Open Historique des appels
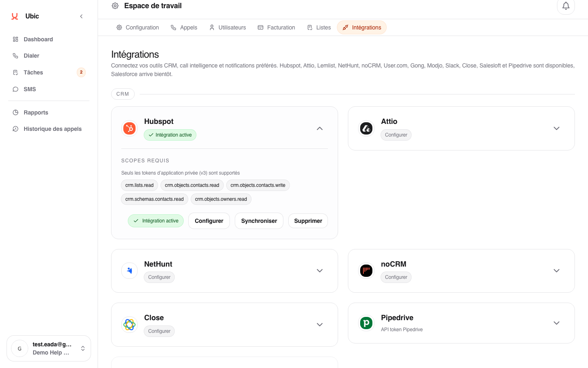 (x=49, y=129)
